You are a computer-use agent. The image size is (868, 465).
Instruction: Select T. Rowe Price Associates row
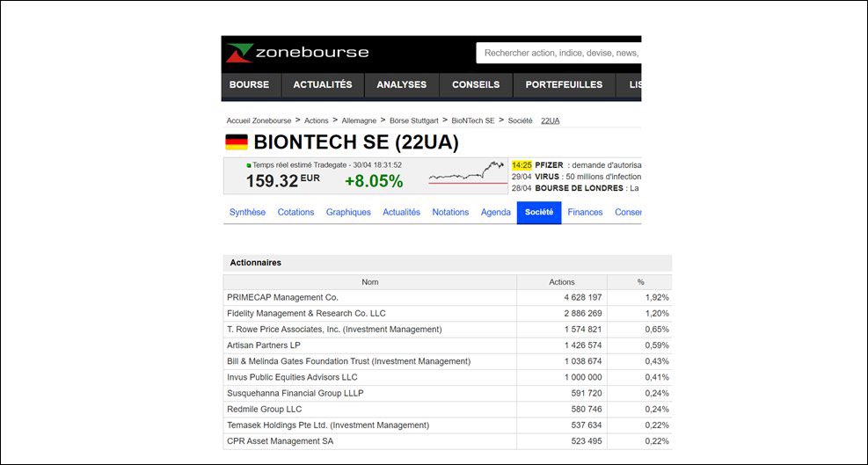[x=448, y=330]
